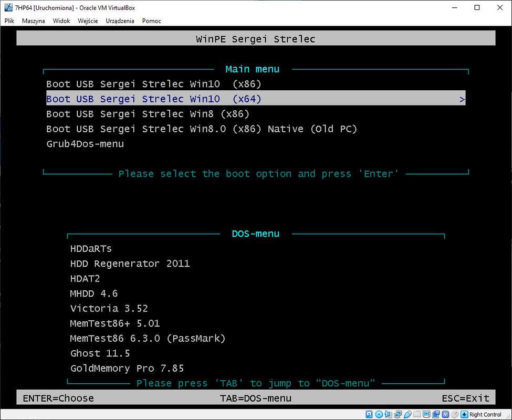Choose MemTest86 6.3.0 (PassMark) entry

coord(148,339)
